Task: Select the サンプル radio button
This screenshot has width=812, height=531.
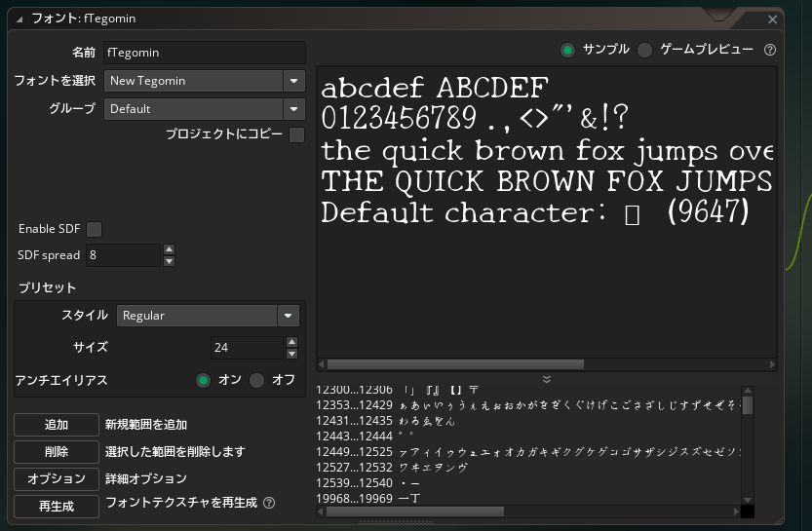Action: pyautogui.click(x=567, y=51)
